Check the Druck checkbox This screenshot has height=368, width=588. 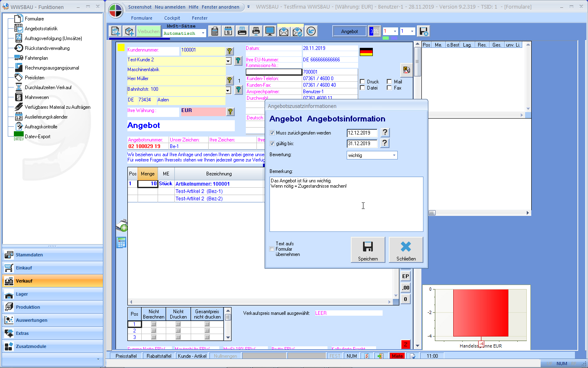362,82
